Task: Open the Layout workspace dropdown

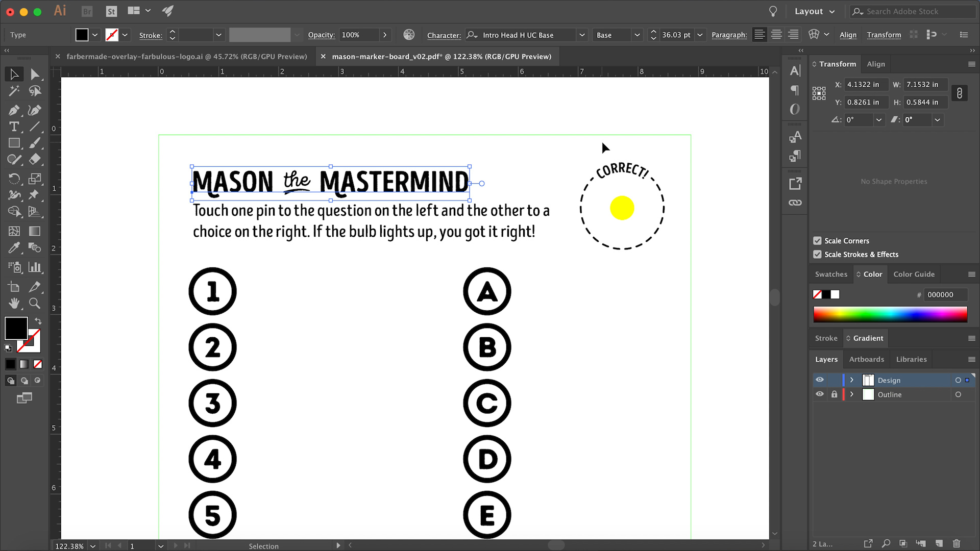Action: [815, 11]
